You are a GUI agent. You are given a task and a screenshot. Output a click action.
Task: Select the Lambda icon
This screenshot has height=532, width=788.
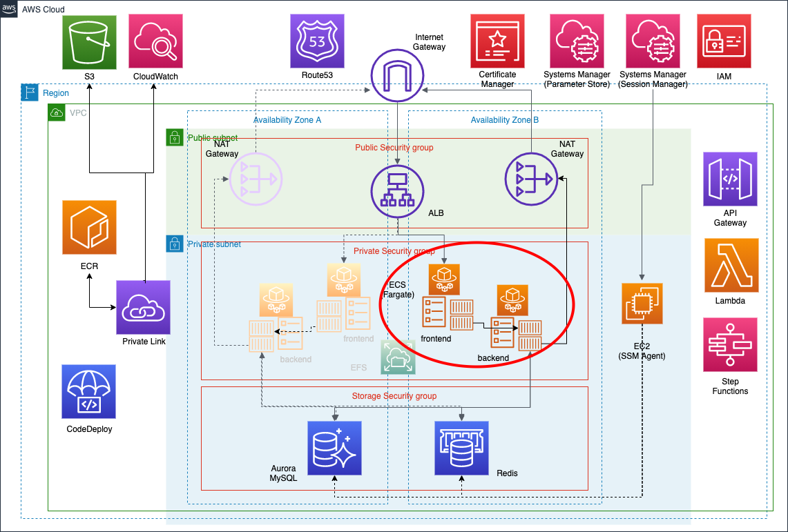point(731,265)
